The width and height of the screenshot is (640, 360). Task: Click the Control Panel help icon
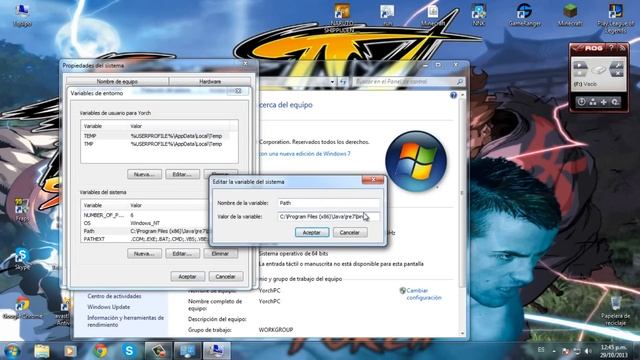click(x=453, y=95)
